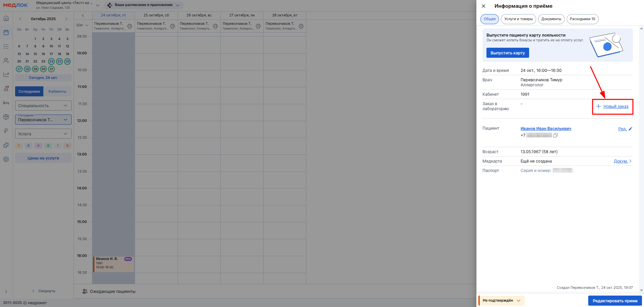Screen dimensions: 644x307
Task: Select the Иванов И. В. appointment at 16:00
Action: tap(113, 264)
